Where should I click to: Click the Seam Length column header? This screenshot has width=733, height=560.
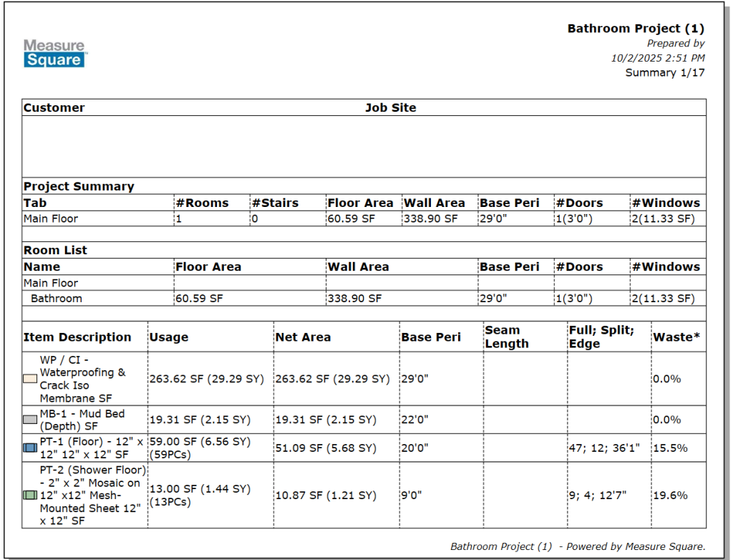[x=507, y=337]
